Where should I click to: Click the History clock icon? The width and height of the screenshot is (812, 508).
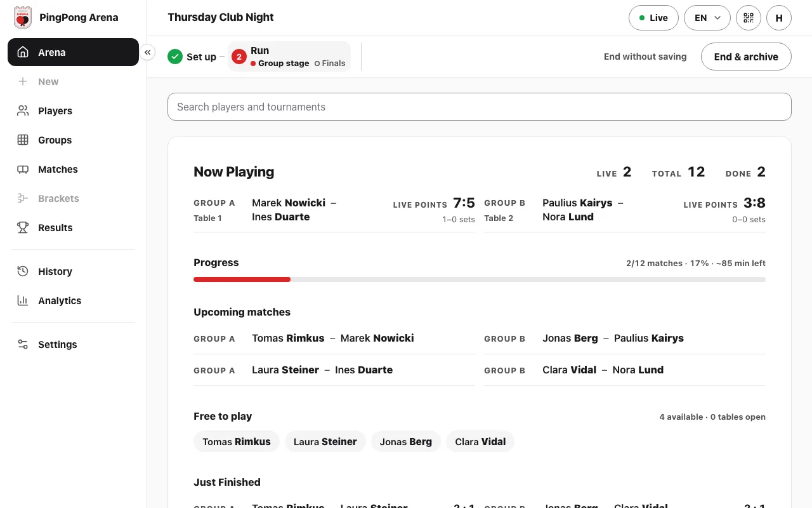23,271
